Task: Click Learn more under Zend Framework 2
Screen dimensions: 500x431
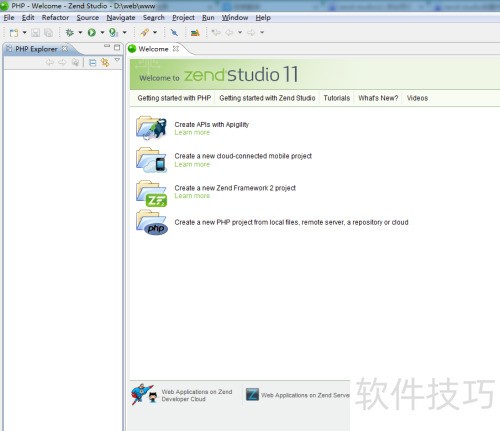Action: (192, 196)
